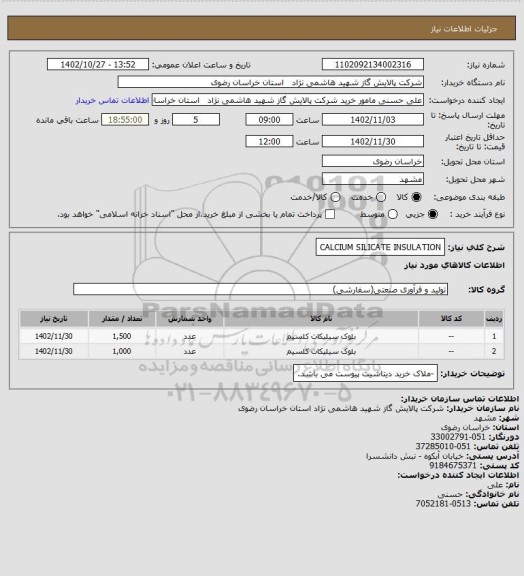524x576 pixels.
Task: Click the نام کالا column header
Action: tap(321, 318)
